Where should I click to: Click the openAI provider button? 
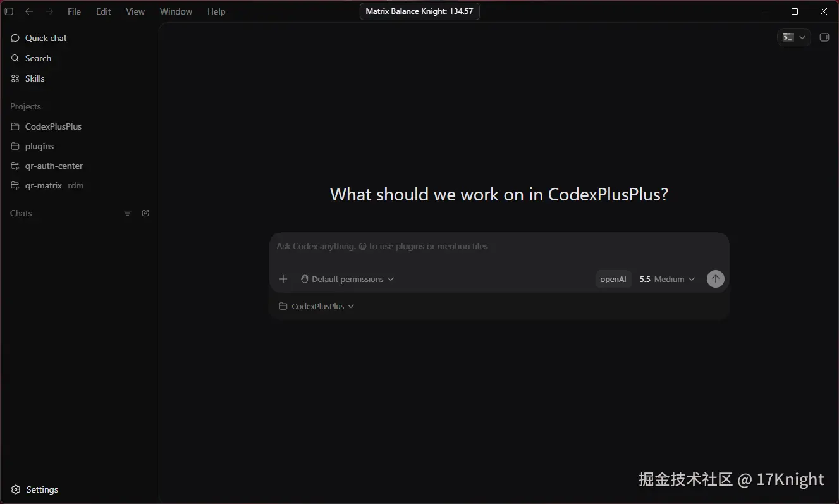[x=613, y=279]
